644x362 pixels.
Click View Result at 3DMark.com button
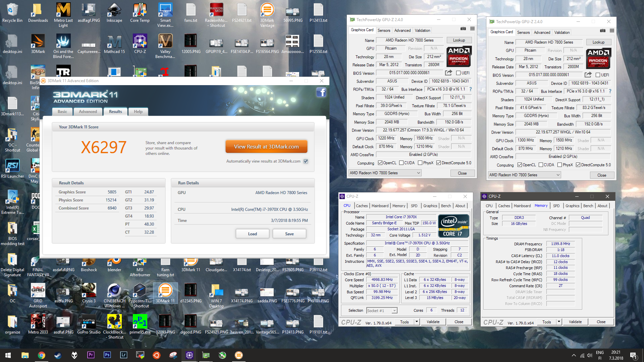click(266, 147)
